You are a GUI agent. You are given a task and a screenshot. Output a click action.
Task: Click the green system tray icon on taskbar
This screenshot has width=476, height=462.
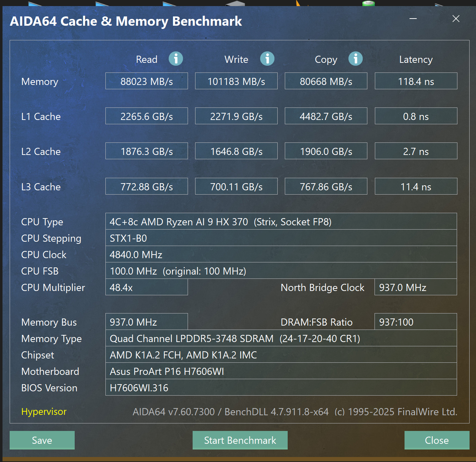[x=368, y=3]
